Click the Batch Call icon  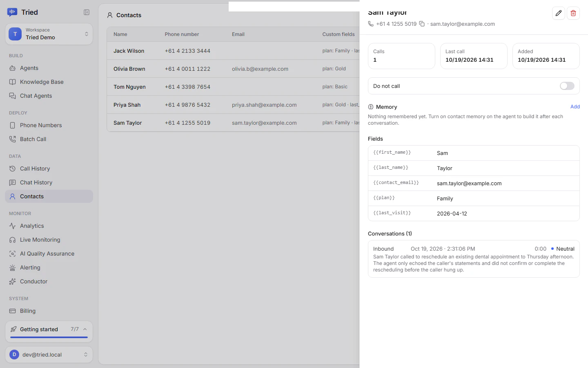13,139
